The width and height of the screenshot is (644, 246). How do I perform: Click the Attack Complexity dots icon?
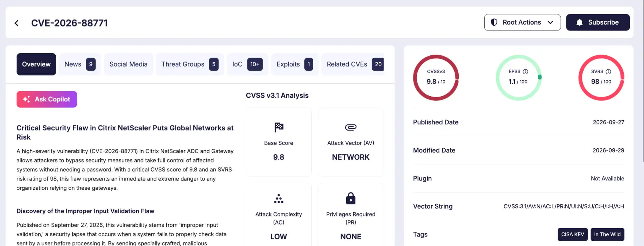tap(279, 199)
